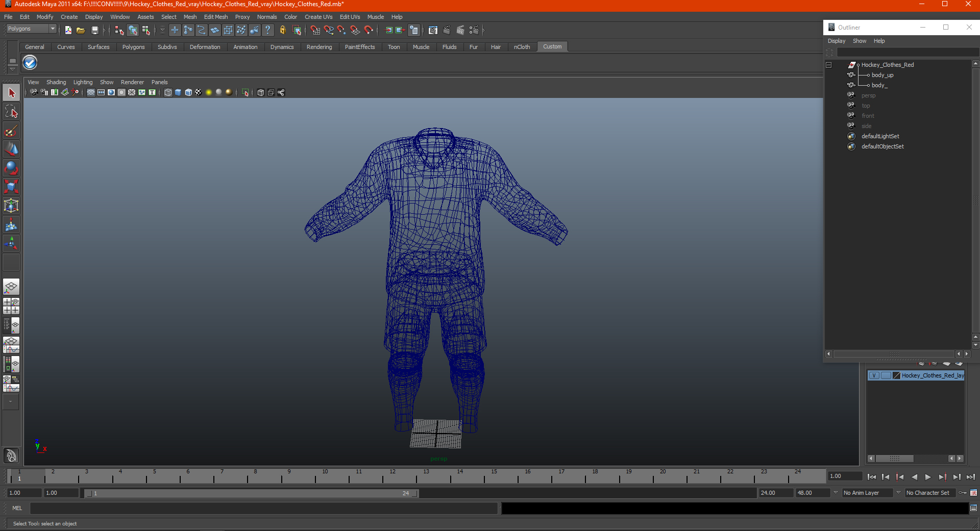Switch to single perspective view layout
The height and width of the screenshot is (531, 980).
pyautogui.click(x=11, y=287)
